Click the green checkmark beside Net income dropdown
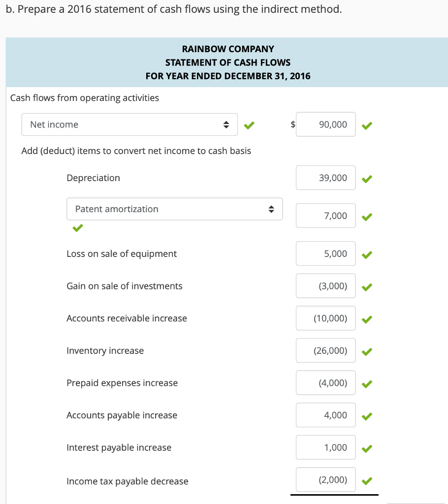 [249, 126]
